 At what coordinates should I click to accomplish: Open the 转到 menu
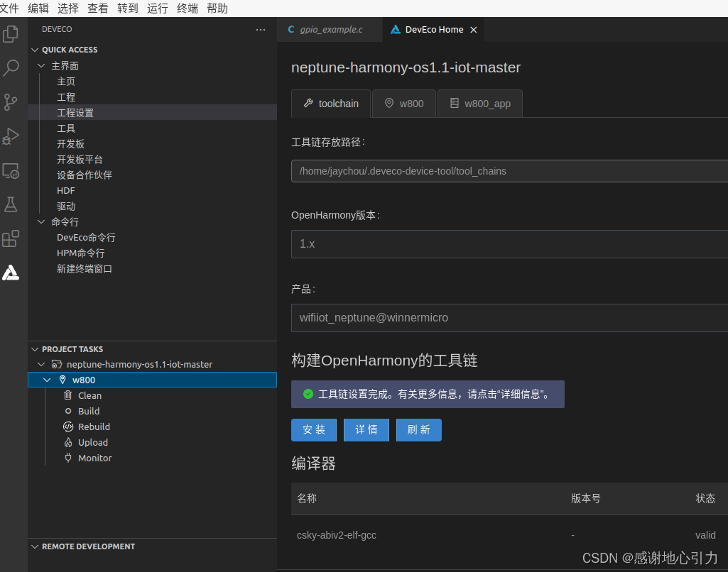click(128, 9)
